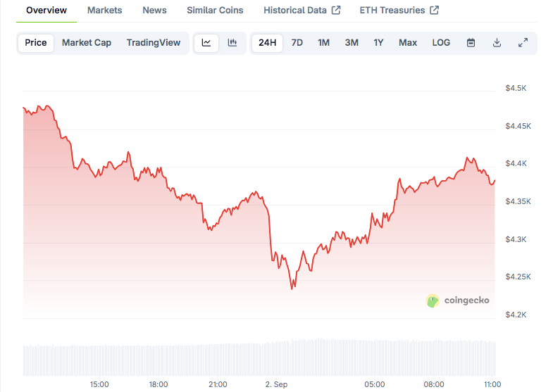Click the external link icon beside Historical Data
The image size is (553, 392).
tap(336, 11)
